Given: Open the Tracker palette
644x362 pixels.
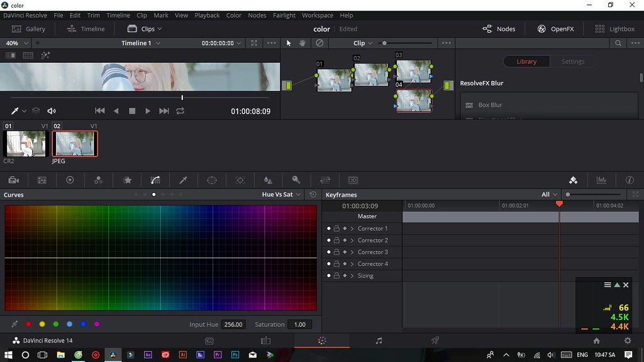Looking at the screenshot, I should coord(240,180).
